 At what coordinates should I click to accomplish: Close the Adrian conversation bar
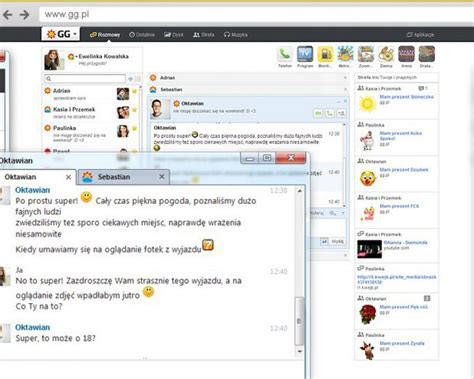pyautogui.click(x=345, y=78)
